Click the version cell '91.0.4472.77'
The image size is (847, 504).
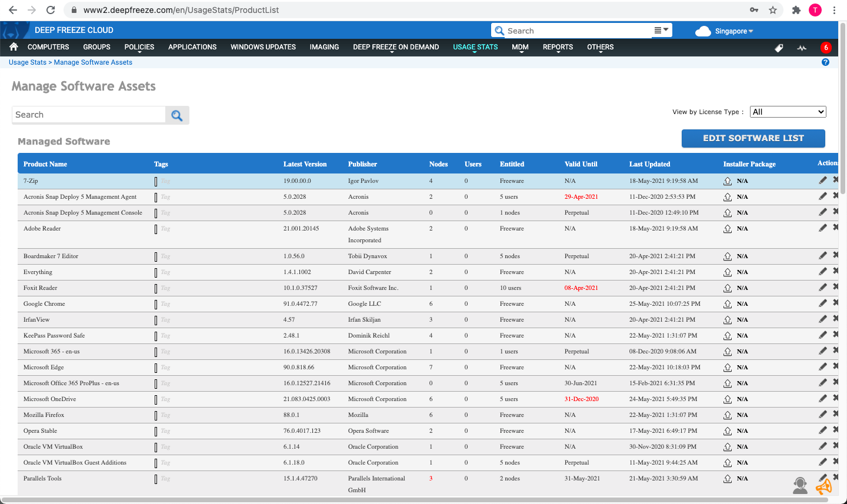(x=301, y=303)
